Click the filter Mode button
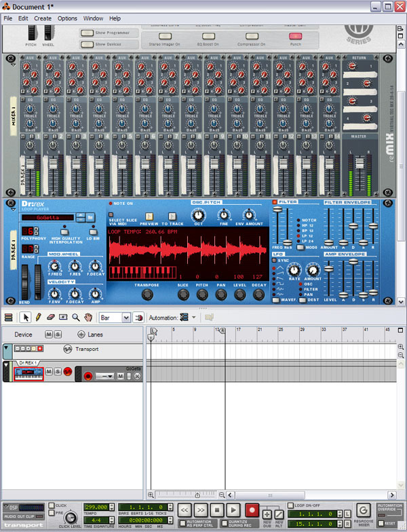 click(300, 247)
